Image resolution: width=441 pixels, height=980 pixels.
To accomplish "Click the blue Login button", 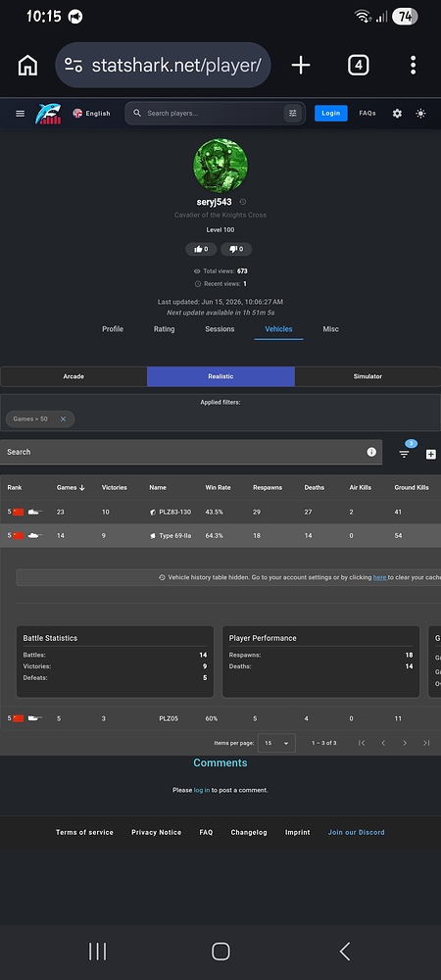I will (331, 113).
